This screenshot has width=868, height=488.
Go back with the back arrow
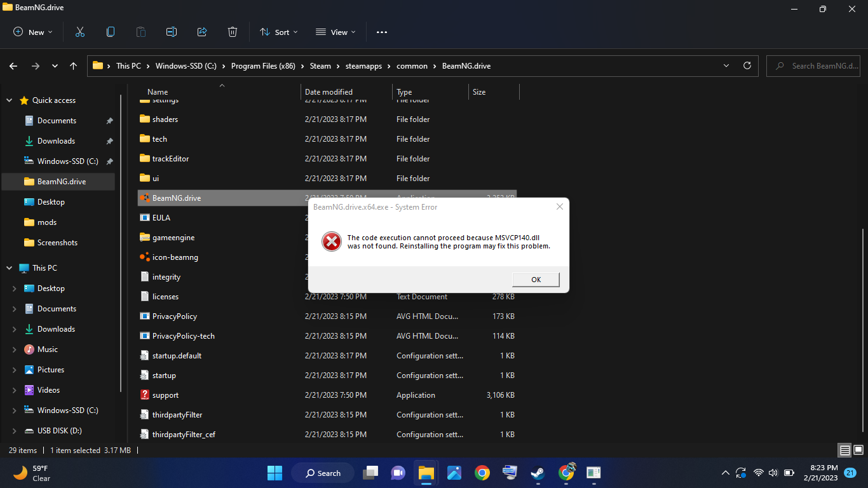(x=13, y=66)
